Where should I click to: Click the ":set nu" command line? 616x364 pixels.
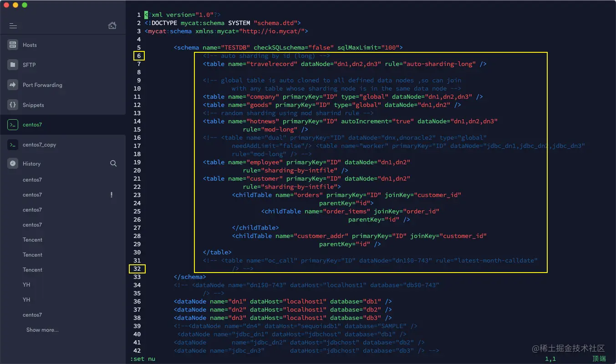(143, 359)
